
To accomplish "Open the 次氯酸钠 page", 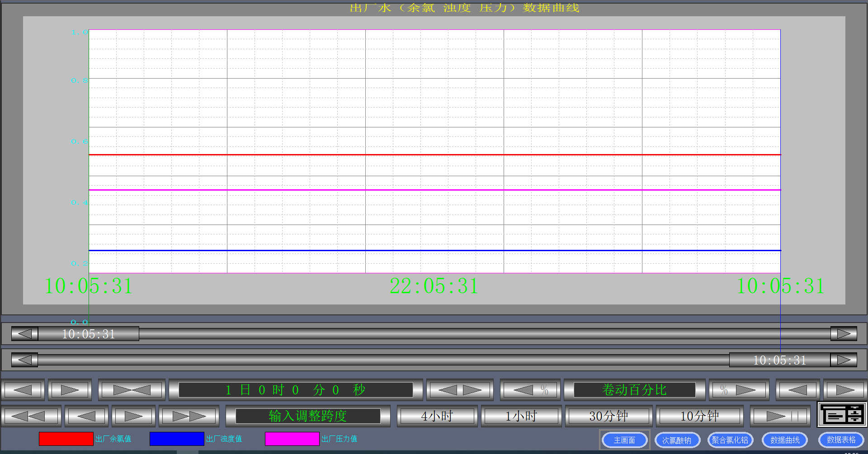I will 677,440.
